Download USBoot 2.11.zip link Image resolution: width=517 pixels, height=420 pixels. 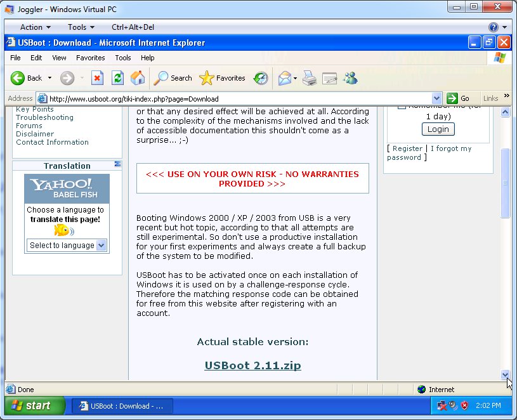pyautogui.click(x=252, y=365)
